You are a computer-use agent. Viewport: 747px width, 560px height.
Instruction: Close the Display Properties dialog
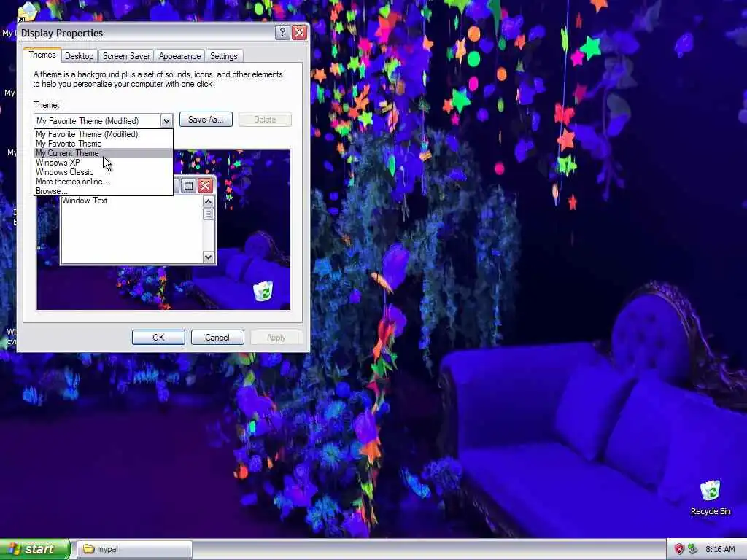(x=299, y=32)
